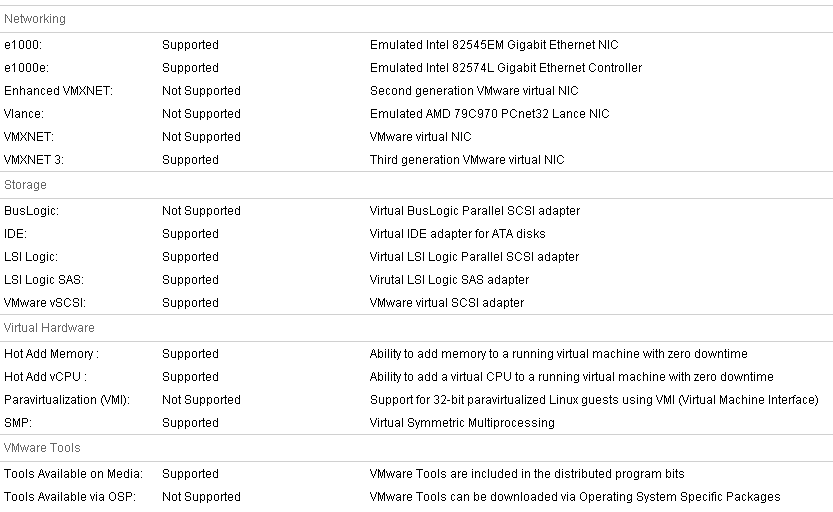
Task: Click SMP Virtual Symmetric Multiprocessing description
Action: [462, 423]
